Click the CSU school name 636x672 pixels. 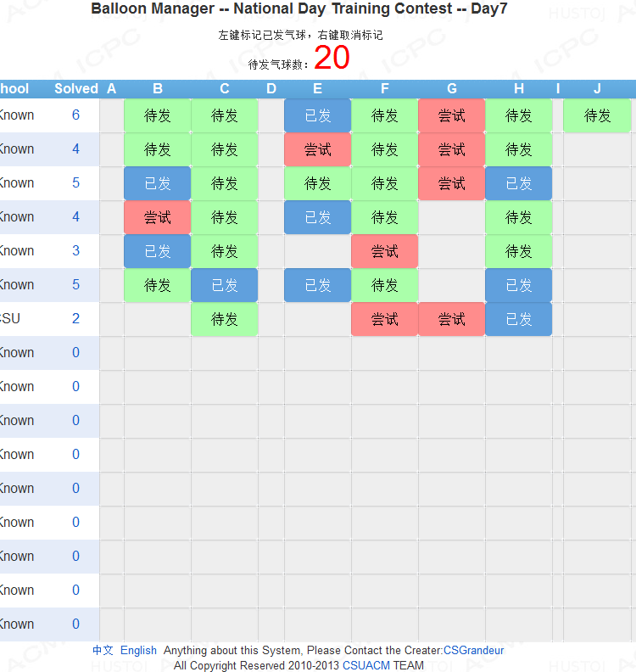(10, 318)
